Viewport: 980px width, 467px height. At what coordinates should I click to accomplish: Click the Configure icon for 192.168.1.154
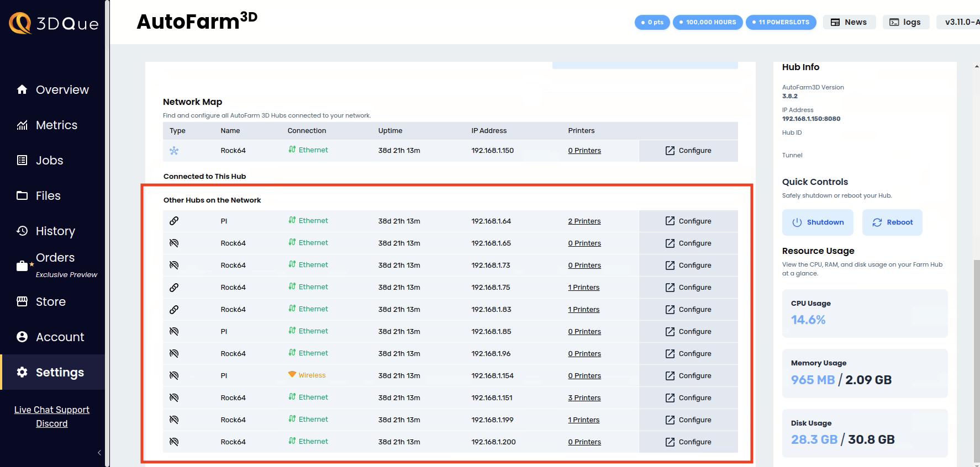pyautogui.click(x=670, y=376)
